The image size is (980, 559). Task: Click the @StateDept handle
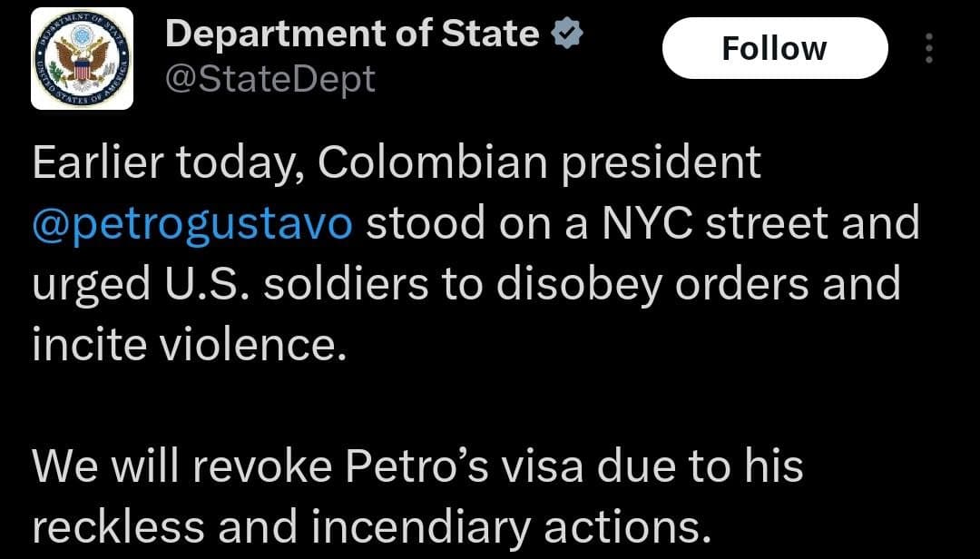268,80
